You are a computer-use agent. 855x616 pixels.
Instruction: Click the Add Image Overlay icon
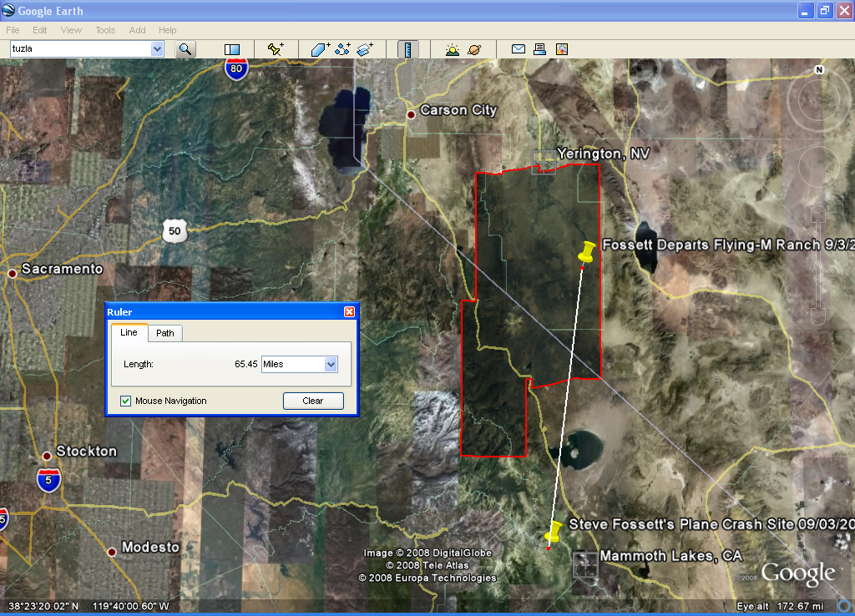pos(365,49)
